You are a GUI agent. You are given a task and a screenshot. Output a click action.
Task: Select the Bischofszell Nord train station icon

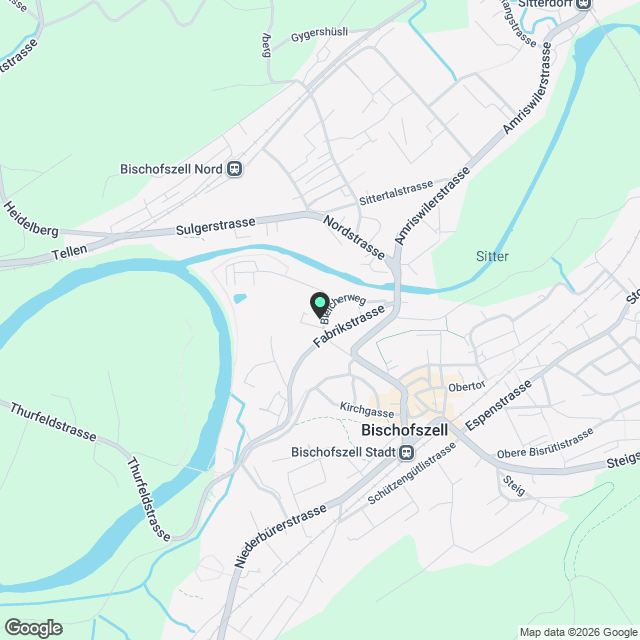235,169
